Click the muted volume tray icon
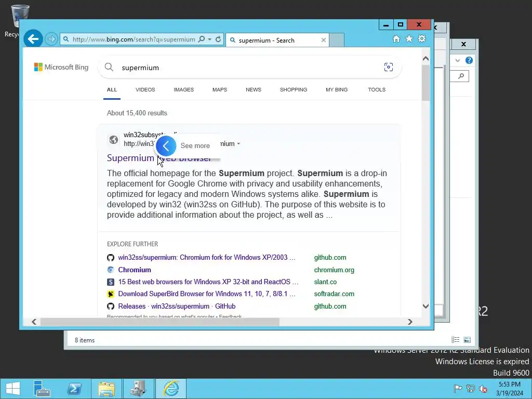 483,389
